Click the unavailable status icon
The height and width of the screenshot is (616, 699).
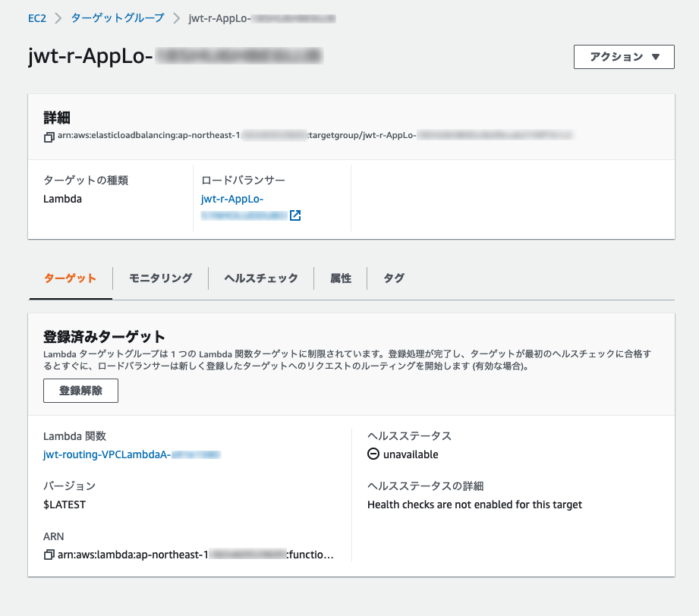coord(373,454)
